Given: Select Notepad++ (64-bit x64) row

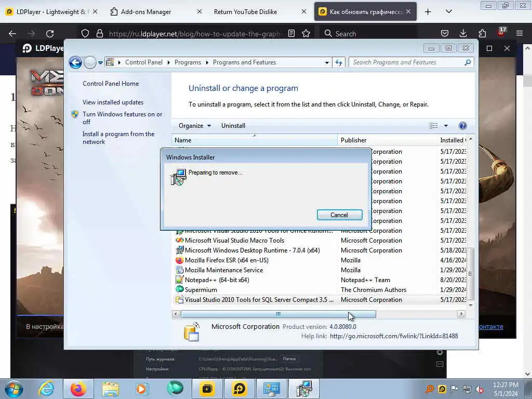Looking at the screenshot, I should [321, 280].
